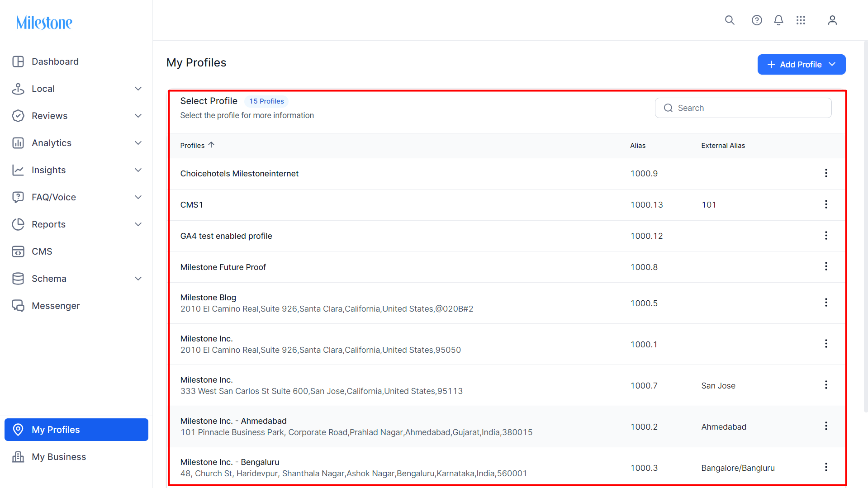Sort by Profiles column arrow

[211, 145]
